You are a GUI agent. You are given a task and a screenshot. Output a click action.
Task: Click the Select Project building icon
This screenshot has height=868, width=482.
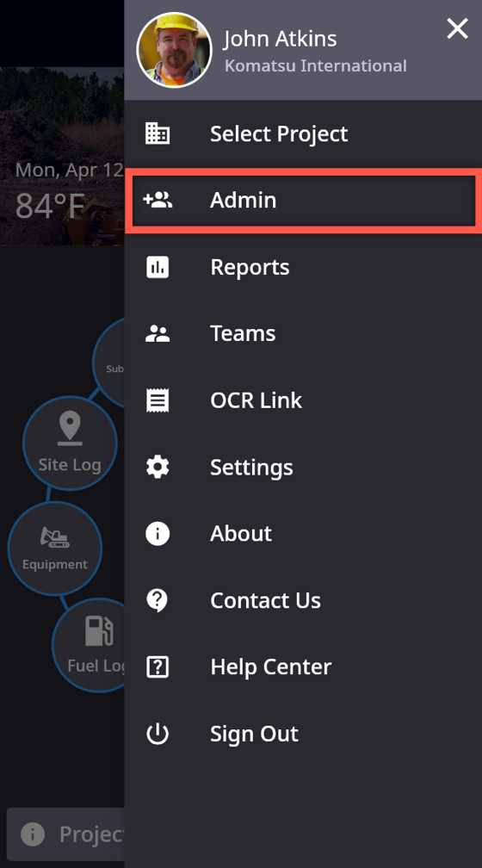pyautogui.click(x=158, y=133)
